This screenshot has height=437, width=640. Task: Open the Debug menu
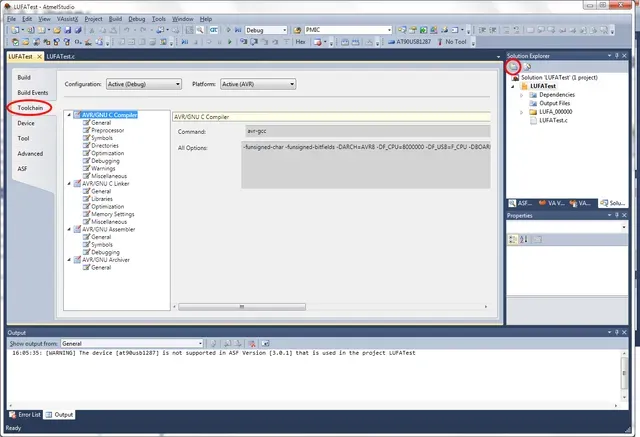[137, 19]
